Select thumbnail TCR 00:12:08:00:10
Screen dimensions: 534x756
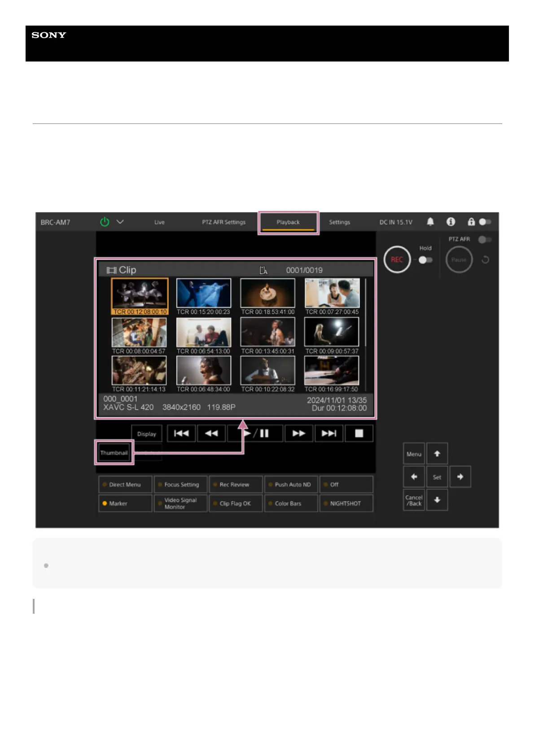click(x=140, y=296)
